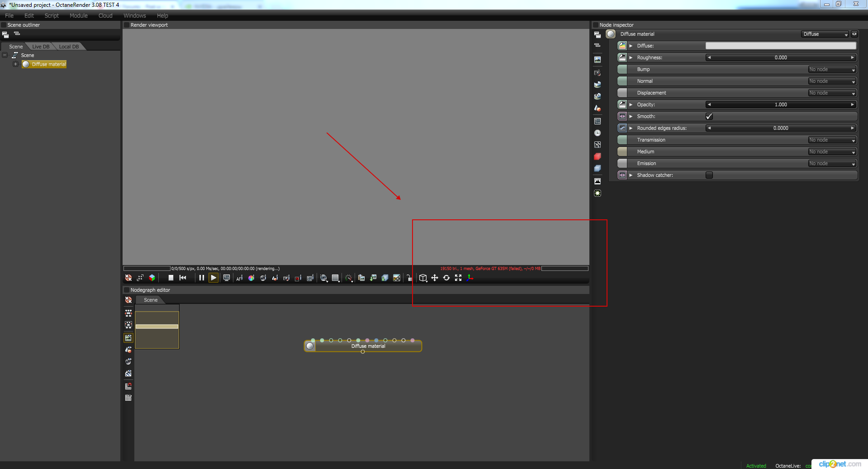
Task: Open the File menu
Action: point(9,15)
